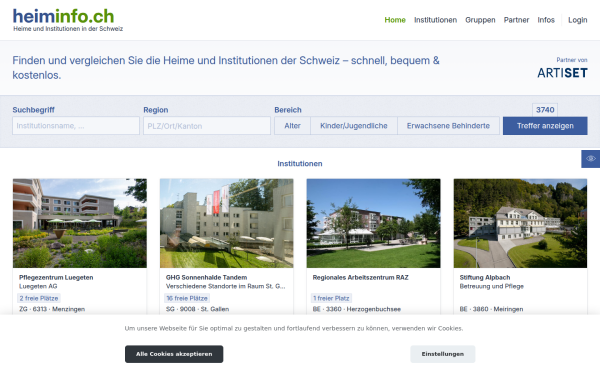
Task: Click the 'Luegeten AG' subtitle
Action: click(38, 286)
